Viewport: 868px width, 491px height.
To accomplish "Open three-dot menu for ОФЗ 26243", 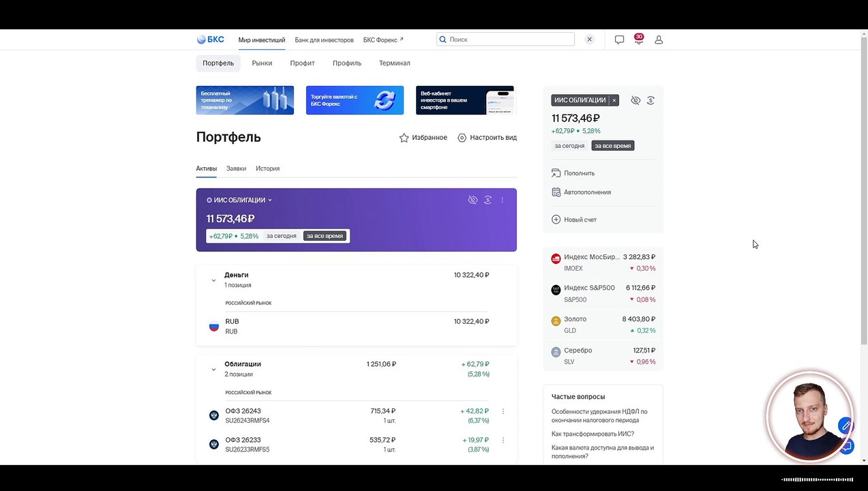I will pyautogui.click(x=503, y=411).
